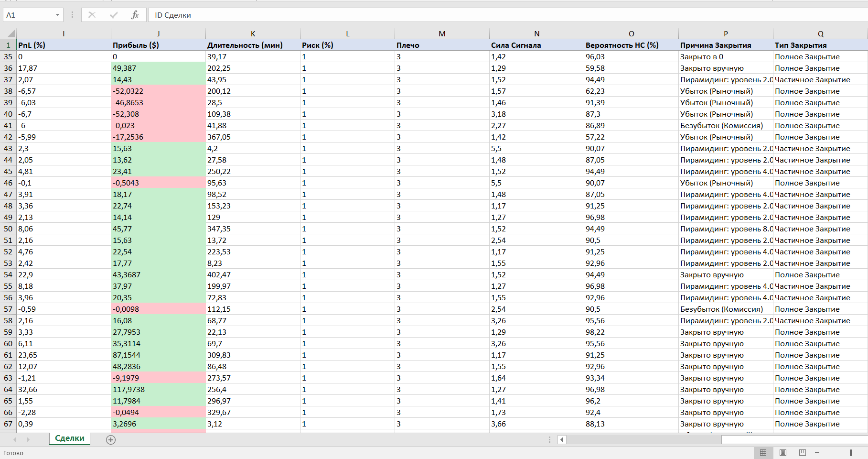Click the Name Box showing A1
Screen dimensions: 868x459
[29, 15]
